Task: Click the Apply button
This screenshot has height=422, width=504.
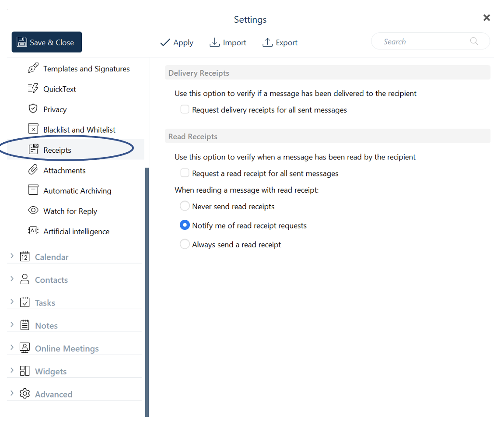Action: coord(177,42)
